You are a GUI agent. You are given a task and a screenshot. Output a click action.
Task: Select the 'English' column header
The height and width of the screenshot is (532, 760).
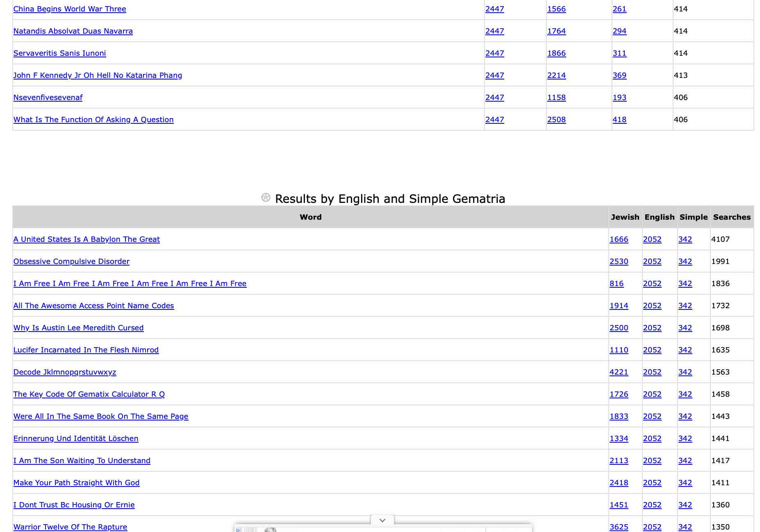tap(660, 217)
